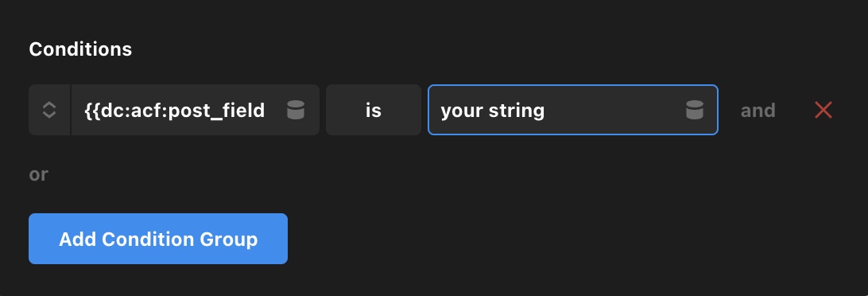Click inside the {{dc:acf:post_field input box
The image size is (868, 296).
tap(196, 110)
